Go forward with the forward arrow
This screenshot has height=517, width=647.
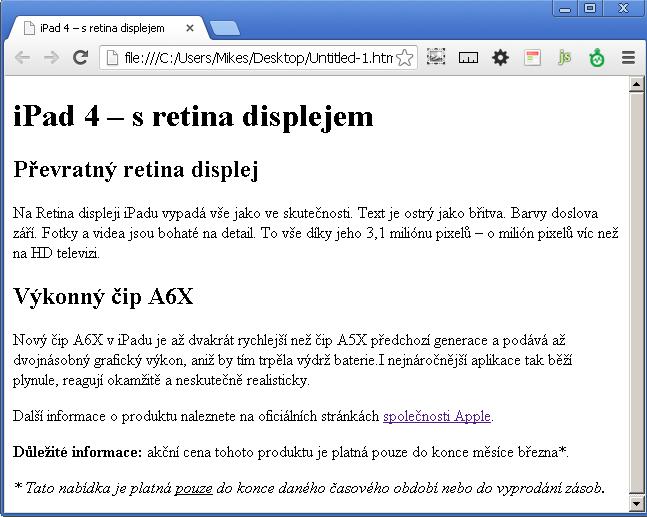pyautogui.click(x=51, y=58)
